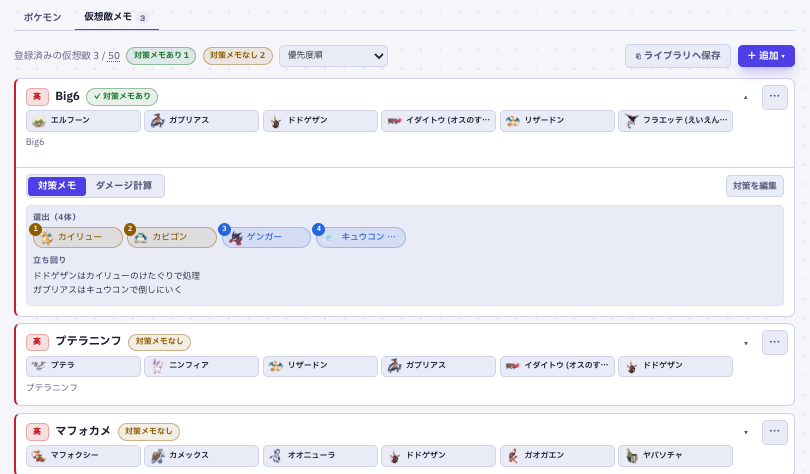Click memo line ガブリアスはキュウコンで倒しにいく
810x474 pixels.
coord(107,290)
